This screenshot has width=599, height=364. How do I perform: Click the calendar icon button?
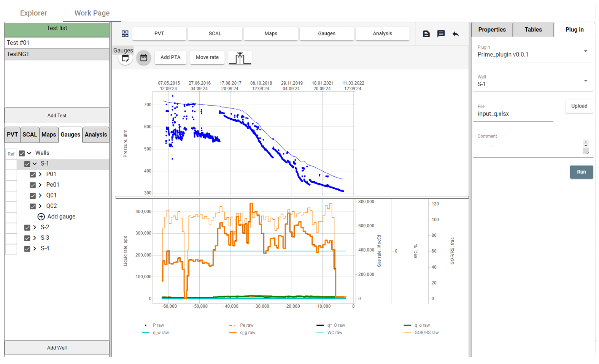coord(143,58)
